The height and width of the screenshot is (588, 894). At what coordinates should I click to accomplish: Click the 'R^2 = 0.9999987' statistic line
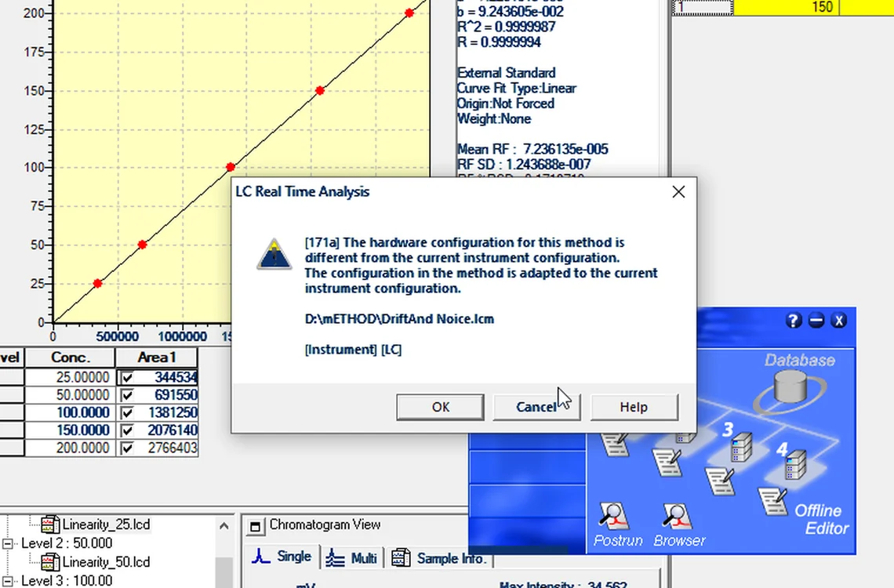click(x=507, y=27)
